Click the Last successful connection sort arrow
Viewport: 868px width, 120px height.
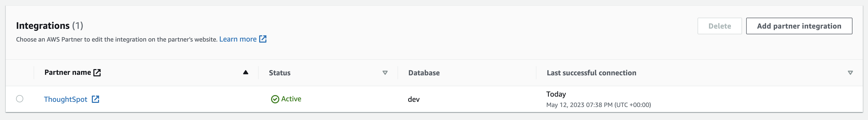(x=850, y=73)
